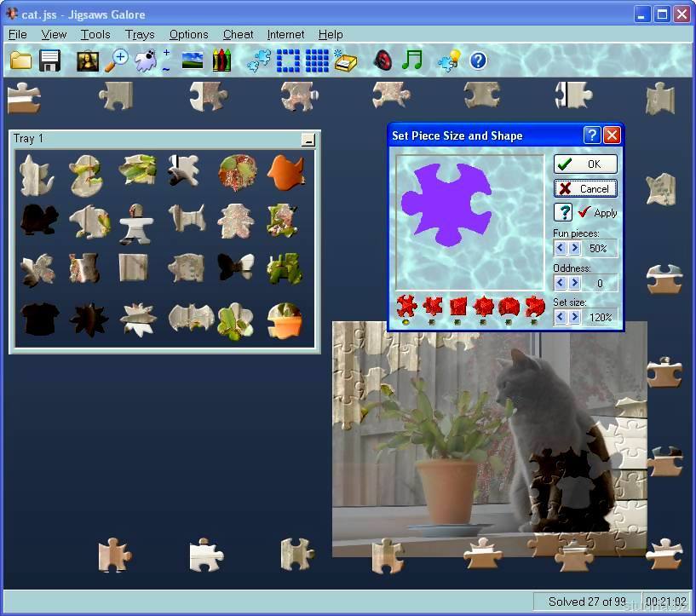Click the open folder toolbar icon

(x=20, y=60)
